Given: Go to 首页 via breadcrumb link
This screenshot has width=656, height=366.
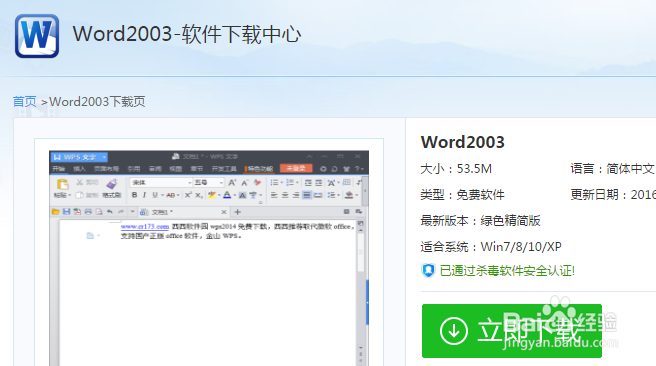Looking at the screenshot, I should click(25, 101).
